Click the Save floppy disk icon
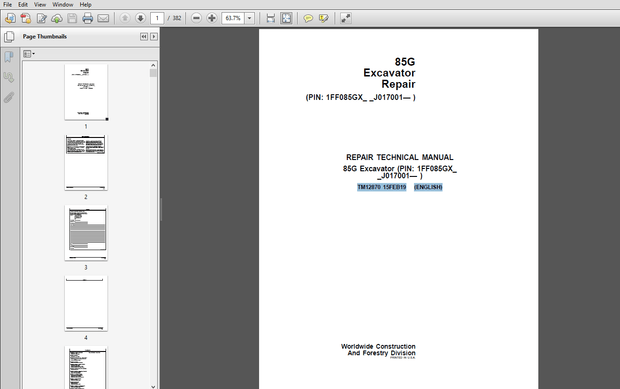Viewport: 620px width, 389px height. point(72,18)
